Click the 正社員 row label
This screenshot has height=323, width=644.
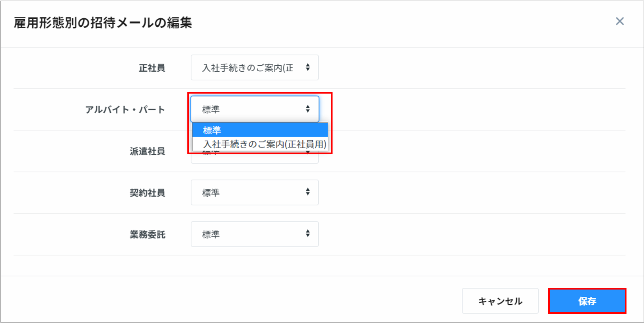(152, 68)
